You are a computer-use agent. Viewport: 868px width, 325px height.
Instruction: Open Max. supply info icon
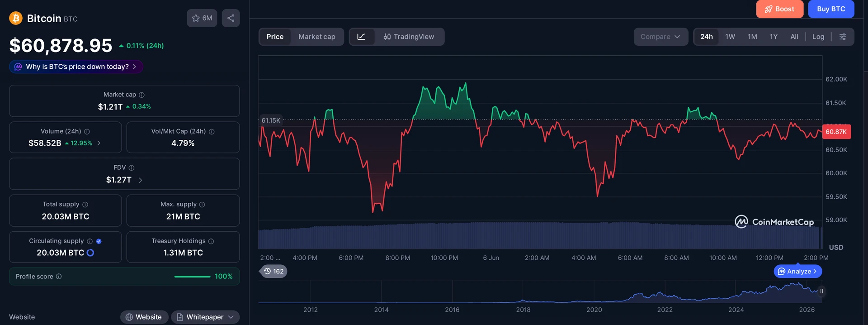pyautogui.click(x=202, y=205)
